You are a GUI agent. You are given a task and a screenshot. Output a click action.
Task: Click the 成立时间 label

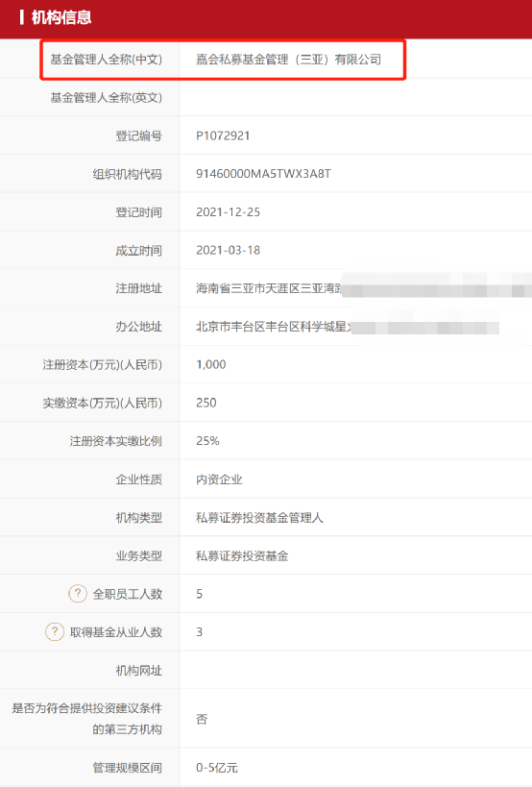(139, 251)
